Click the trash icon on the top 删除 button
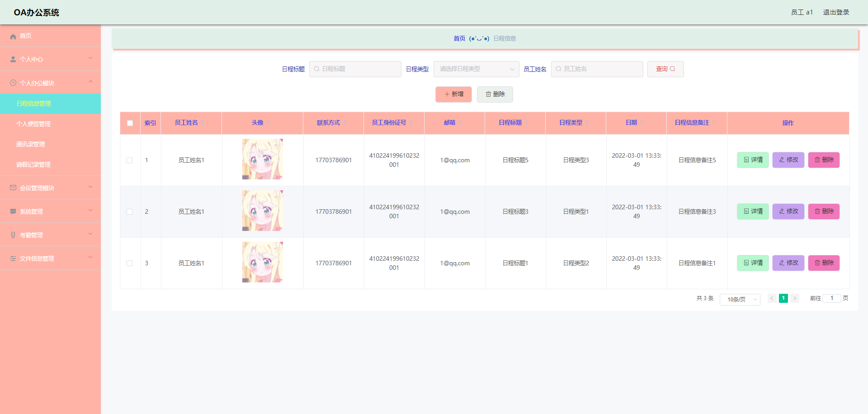The height and width of the screenshot is (414, 868). click(x=489, y=94)
